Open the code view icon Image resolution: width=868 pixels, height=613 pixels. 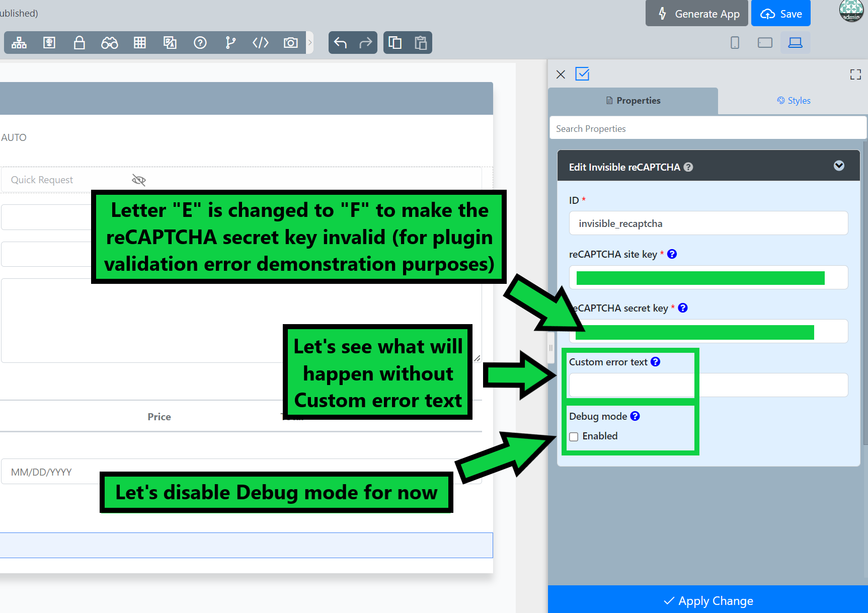[x=261, y=43]
